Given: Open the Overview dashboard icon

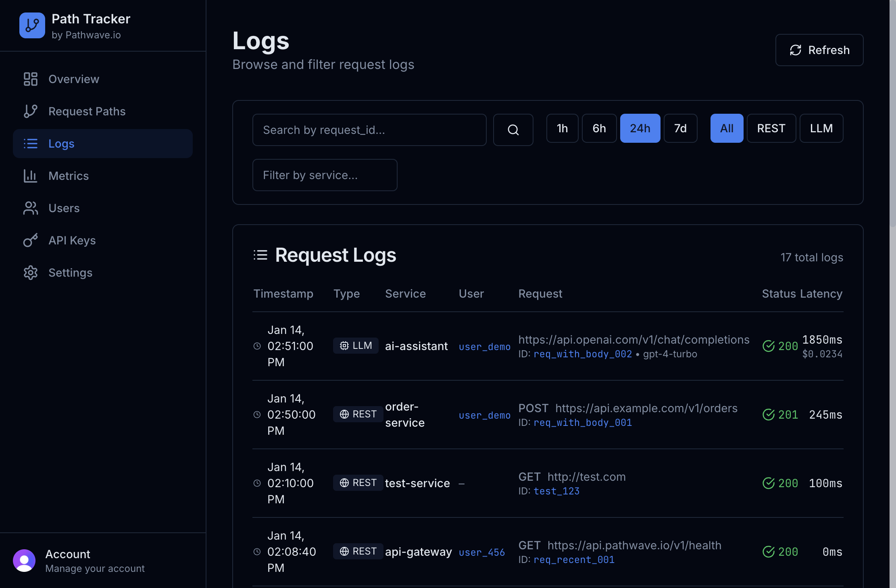Looking at the screenshot, I should point(30,79).
